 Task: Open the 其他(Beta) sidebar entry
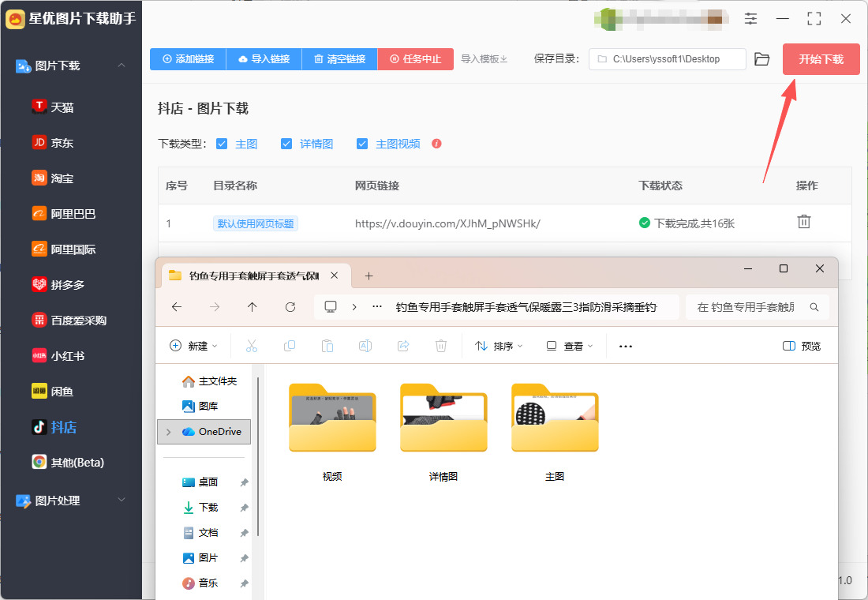click(x=77, y=463)
